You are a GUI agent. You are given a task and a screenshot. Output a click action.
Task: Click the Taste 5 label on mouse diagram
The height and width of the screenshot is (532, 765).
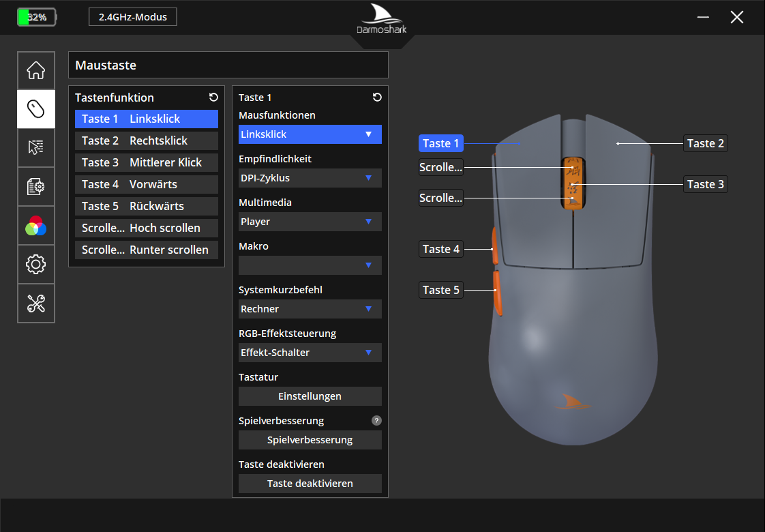coord(441,290)
